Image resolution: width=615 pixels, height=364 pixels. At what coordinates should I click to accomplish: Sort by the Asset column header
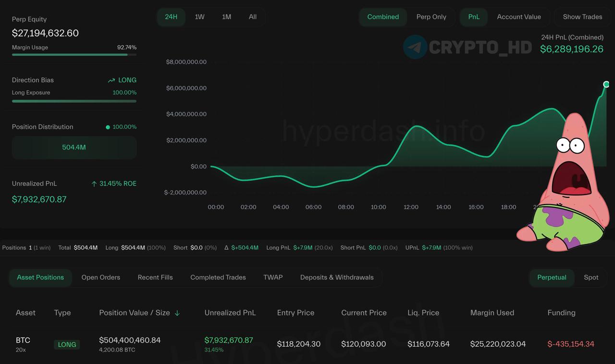pyautogui.click(x=25, y=313)
